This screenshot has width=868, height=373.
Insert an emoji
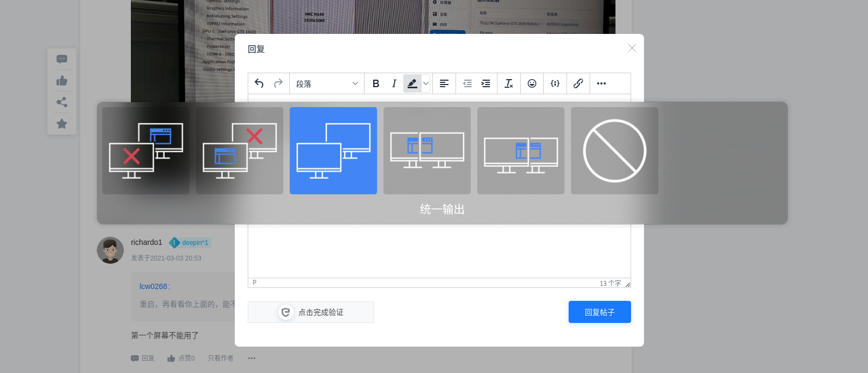click(x=532, y=83)
